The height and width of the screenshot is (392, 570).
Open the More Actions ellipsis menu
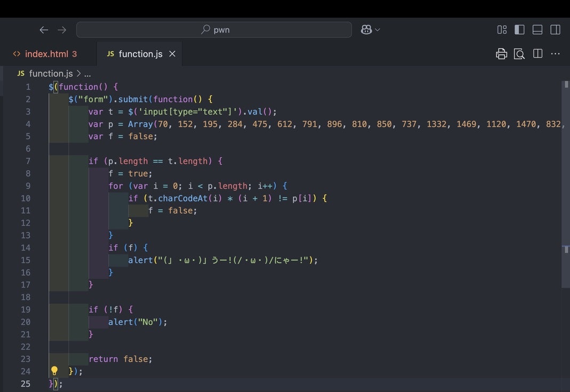555,54
